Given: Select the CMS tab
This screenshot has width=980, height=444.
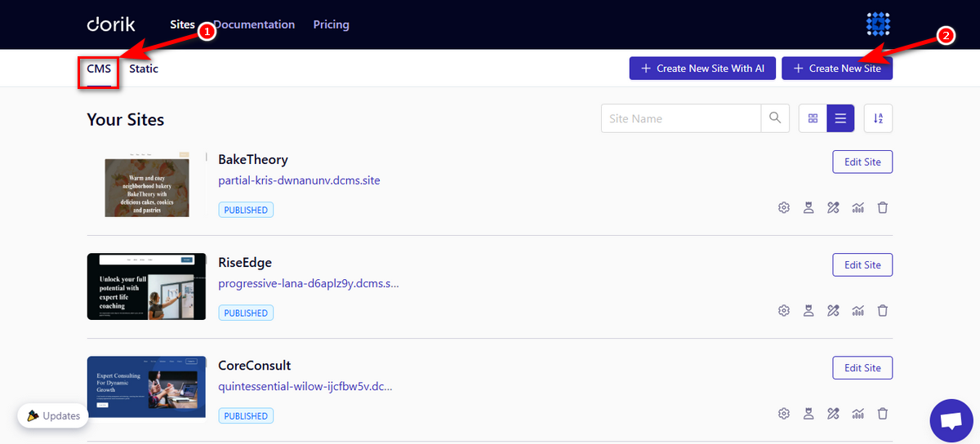Looking at the screenshot, I should click(99, 69).
